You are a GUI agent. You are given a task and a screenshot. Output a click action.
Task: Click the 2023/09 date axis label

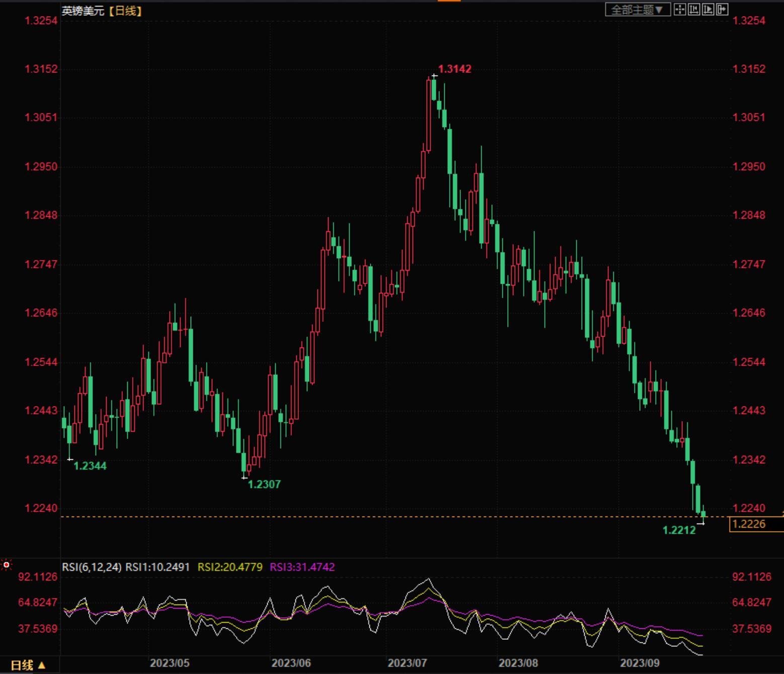(x=640, y=663)
